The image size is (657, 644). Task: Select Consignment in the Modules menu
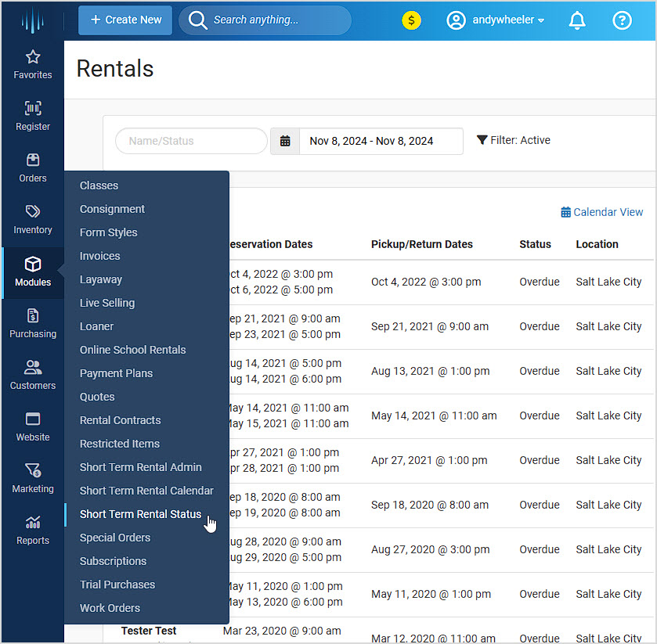[112, 209]
